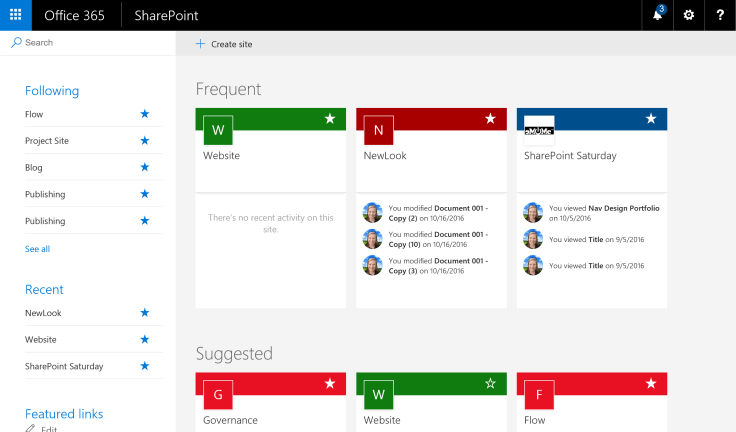Toggle star on SharePoint Saturday frequent card

(x=651, y=119)
